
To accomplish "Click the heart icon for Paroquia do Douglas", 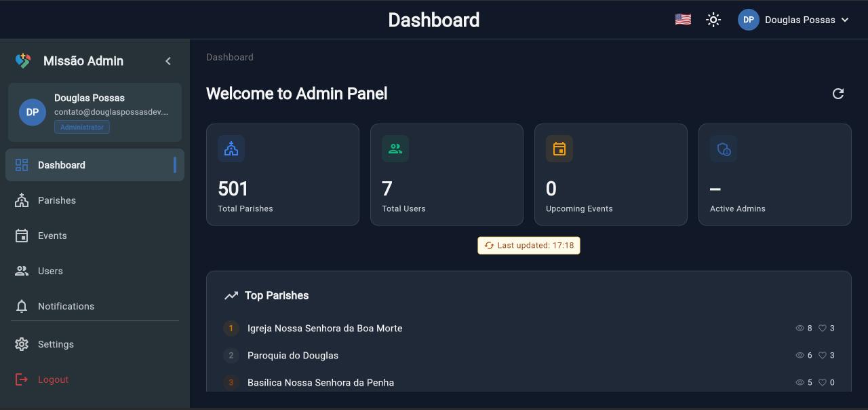I will pyautogui.click(x=823, y=355).
